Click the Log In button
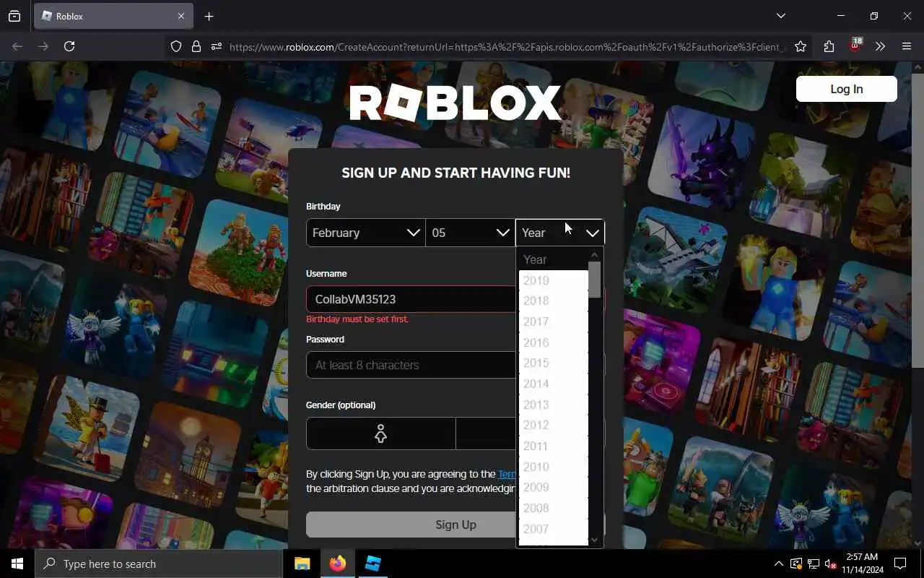The image size is (924, 578). coord(847,89)
